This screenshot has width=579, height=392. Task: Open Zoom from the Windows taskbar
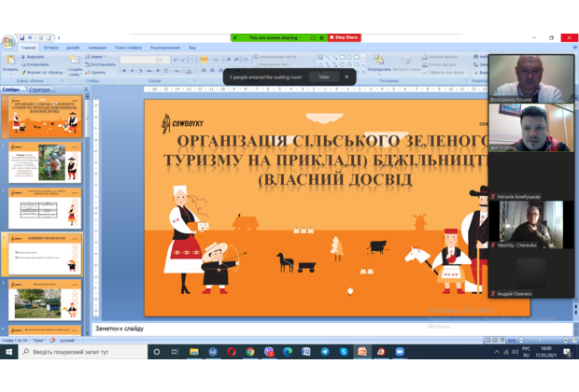(400, 352)
